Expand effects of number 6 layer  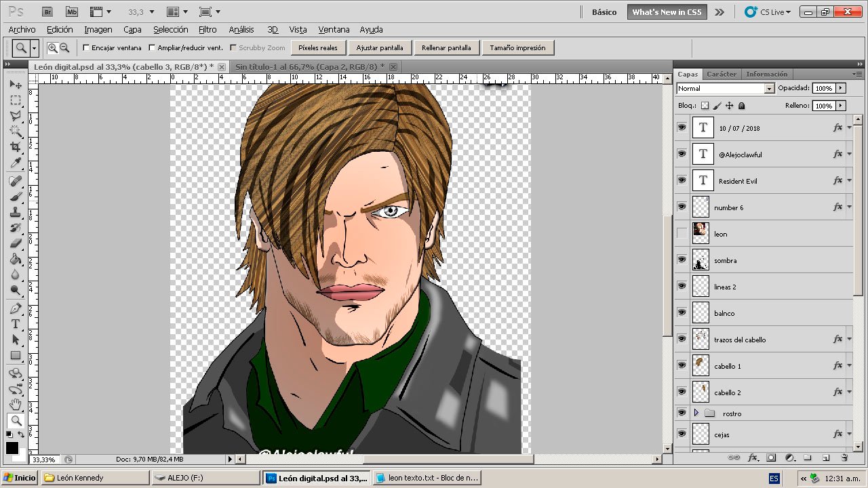[x=849, y=207]
